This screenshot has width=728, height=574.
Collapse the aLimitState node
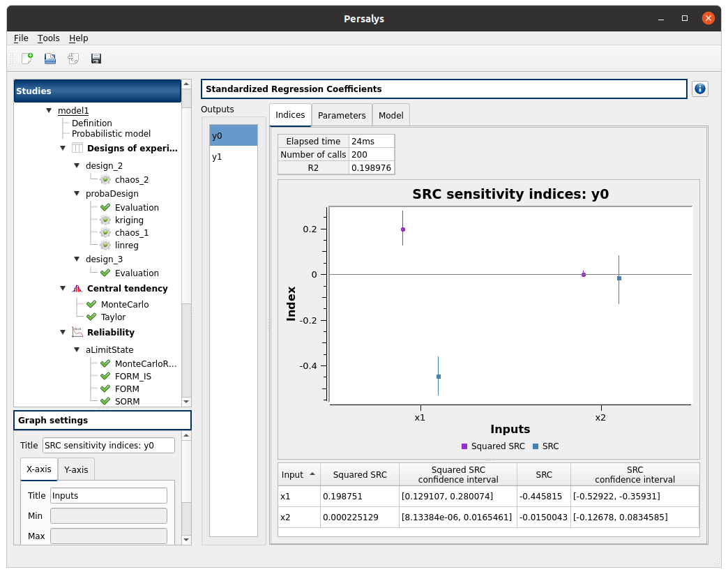click(x=77, y=350)
